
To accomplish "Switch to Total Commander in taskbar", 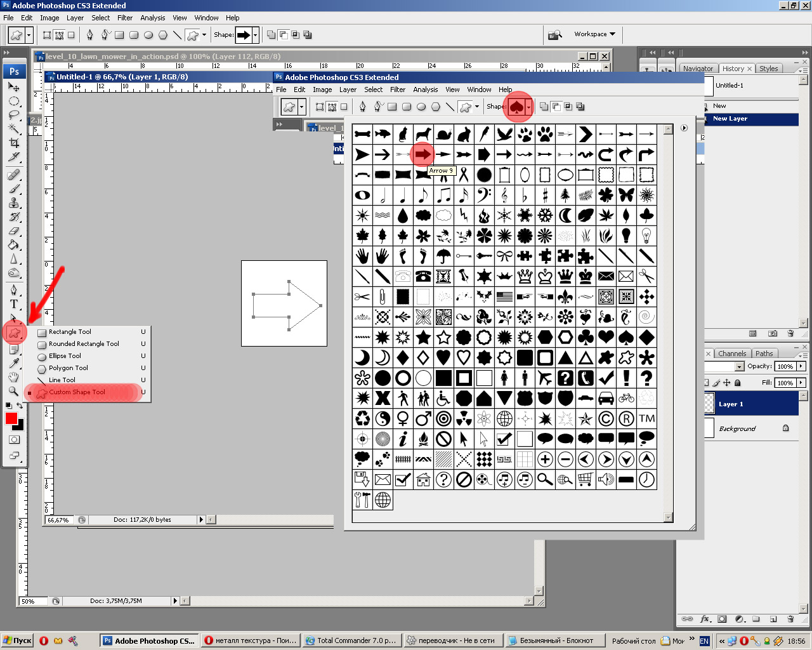I will pyautogui.click(x=351, y=640).
